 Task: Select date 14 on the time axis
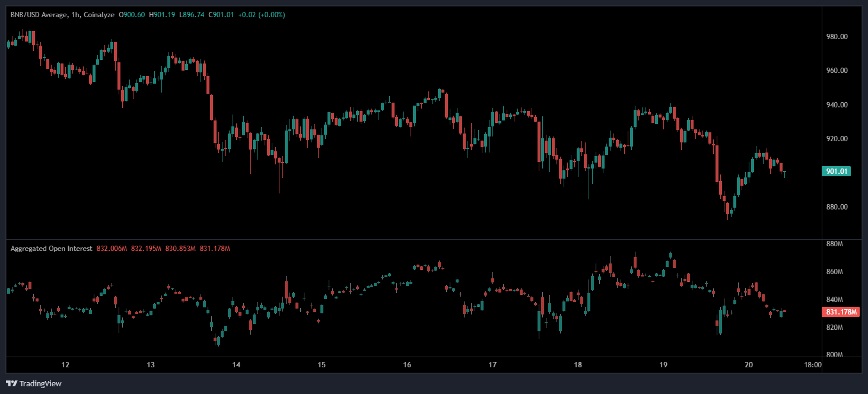click(236, 365)
